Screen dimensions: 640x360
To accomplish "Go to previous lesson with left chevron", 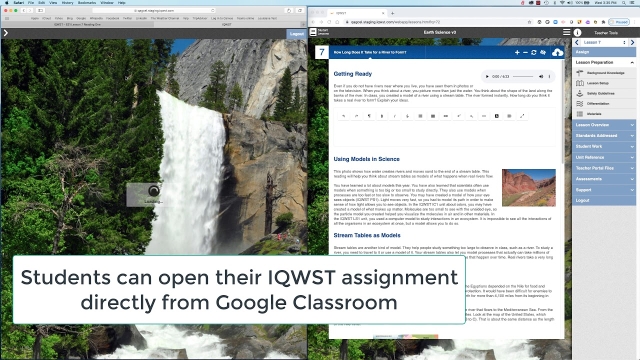I will coord(576,42).
